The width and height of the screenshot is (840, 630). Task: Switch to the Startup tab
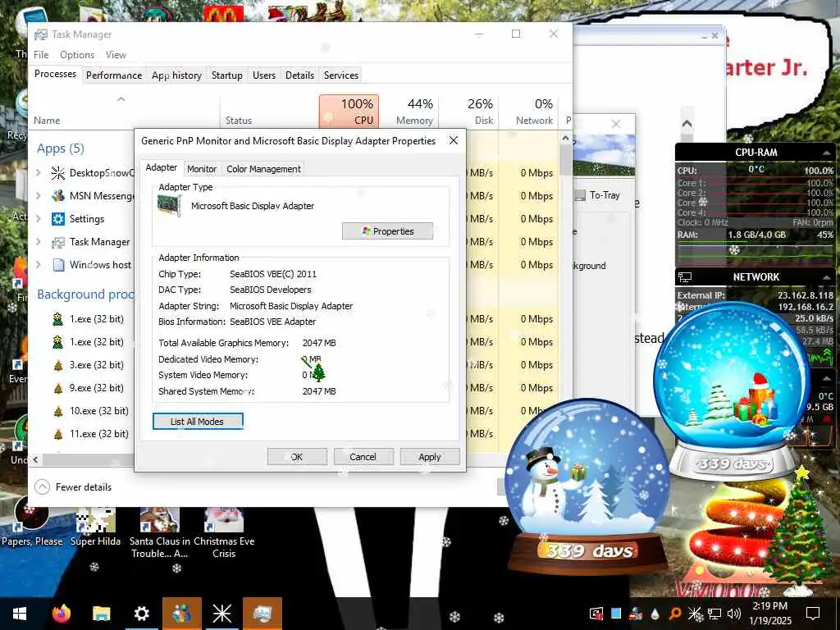point(227,75)
